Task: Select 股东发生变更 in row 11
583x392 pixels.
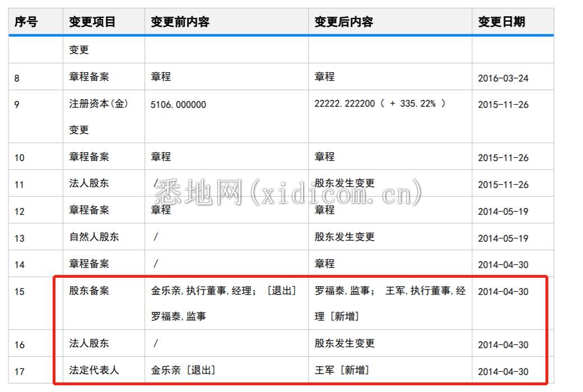Action: [344, 183]
